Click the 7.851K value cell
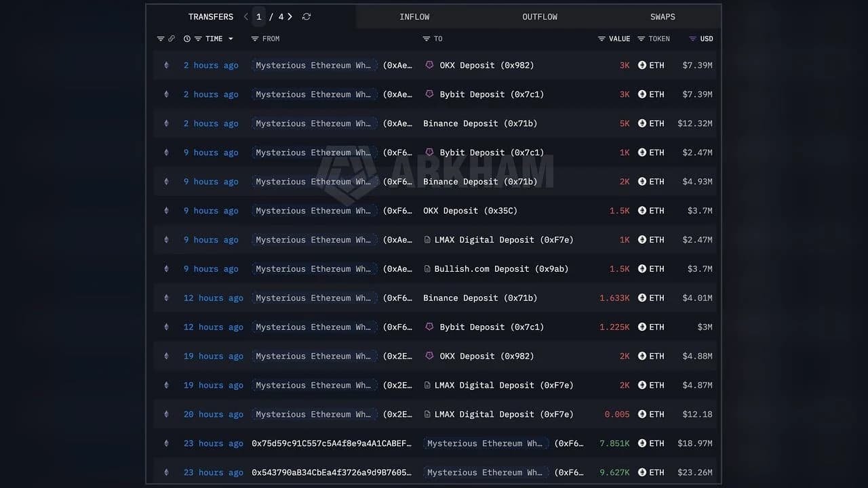Image resolution: width=868 pixels, height=488 pixels. click(x=614, y=443)
